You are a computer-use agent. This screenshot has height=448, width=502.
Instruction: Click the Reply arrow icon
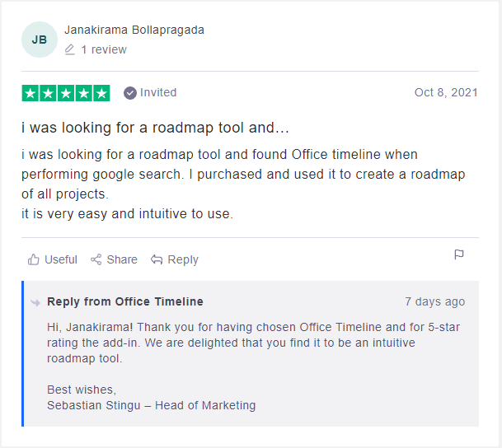pyautogui.click(x=157, y=259)
